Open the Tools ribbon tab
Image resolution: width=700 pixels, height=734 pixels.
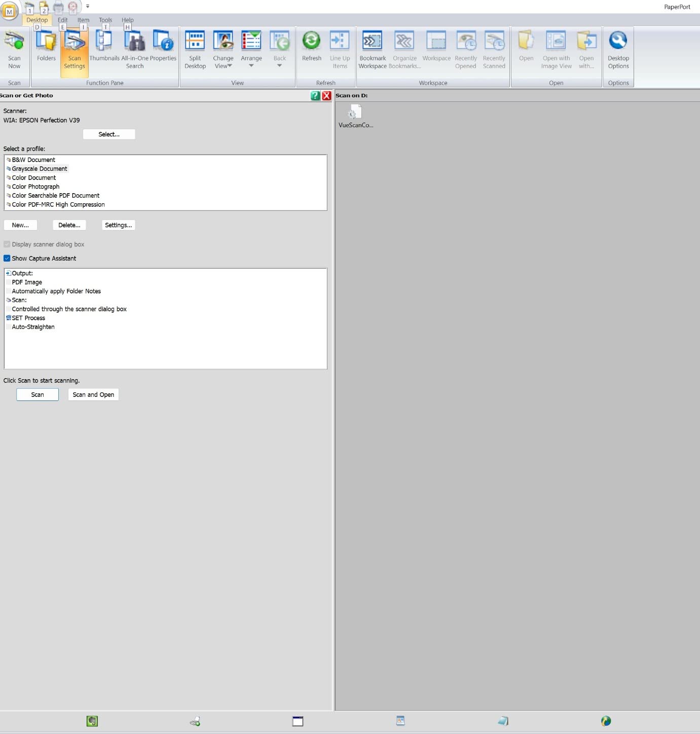105,20
